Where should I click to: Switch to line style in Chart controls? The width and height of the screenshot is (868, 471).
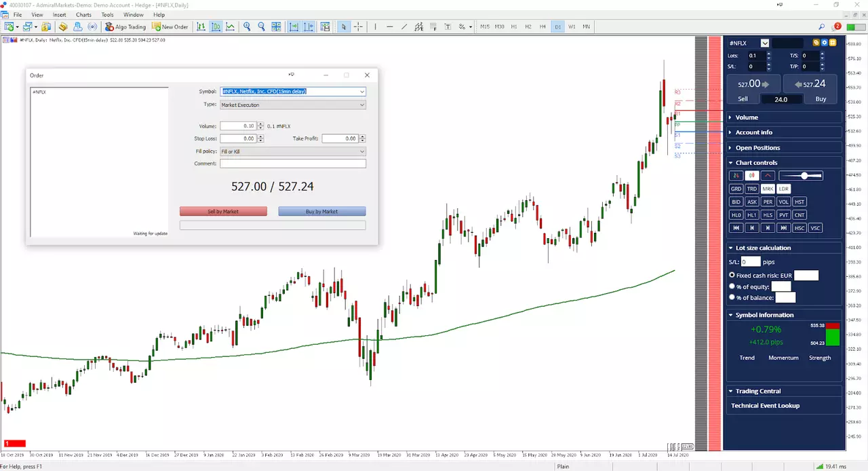click(768, 176)
